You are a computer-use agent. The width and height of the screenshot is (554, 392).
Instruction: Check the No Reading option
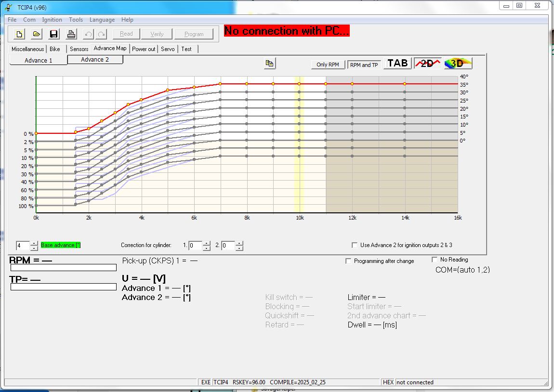point(435,260)
